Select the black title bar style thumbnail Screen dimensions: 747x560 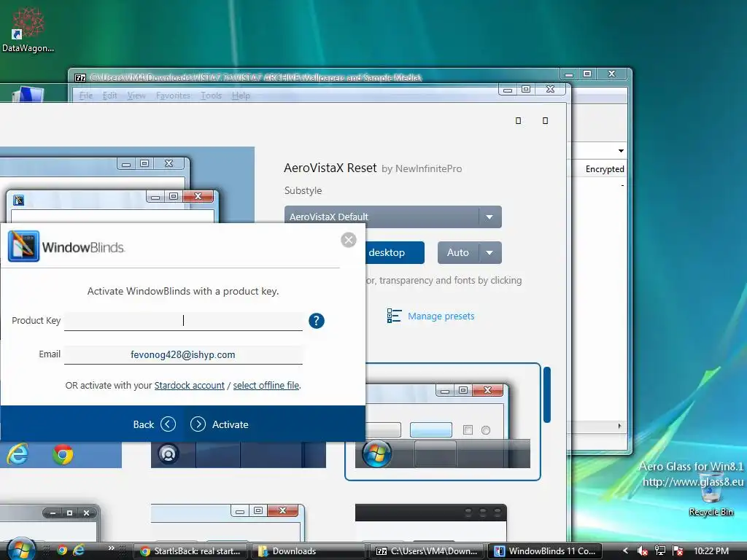430,522
